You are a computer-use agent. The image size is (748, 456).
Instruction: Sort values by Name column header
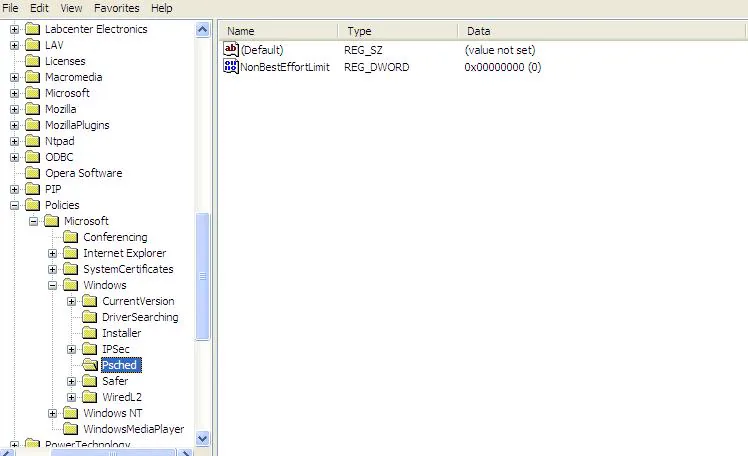pyautogui.click(x=279, y=31)
